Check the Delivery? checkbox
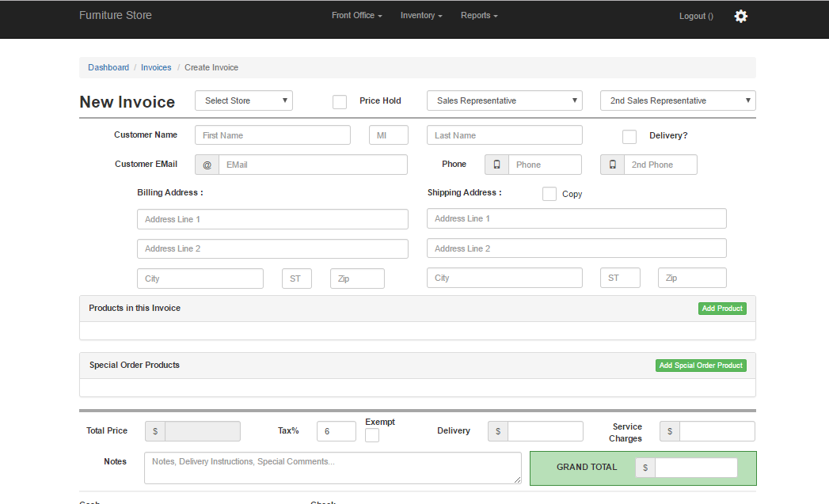 (x=629, y=136)
